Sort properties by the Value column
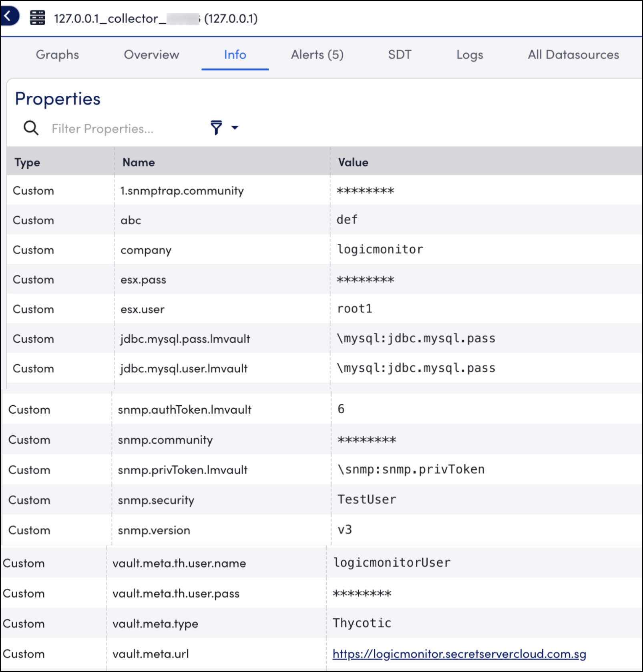Viewport: 643px width, 672px height. (353, 162)
